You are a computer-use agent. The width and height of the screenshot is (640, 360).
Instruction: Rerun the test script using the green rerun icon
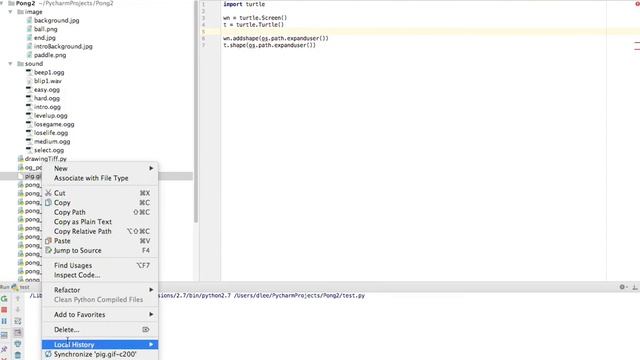[x=4, y=299]
